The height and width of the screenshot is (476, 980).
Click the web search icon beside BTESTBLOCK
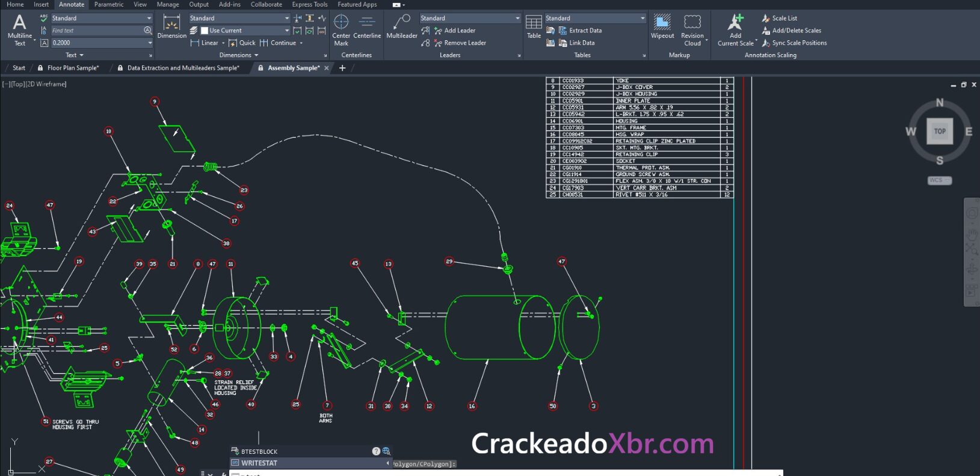(x=386, y=451)
